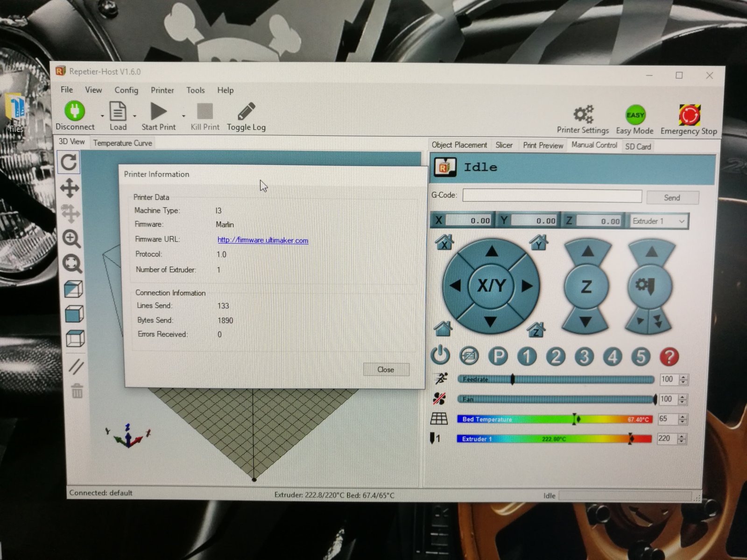Move Z axis down arrow
This screenshot has height=560, width=747.
point(585,322)
